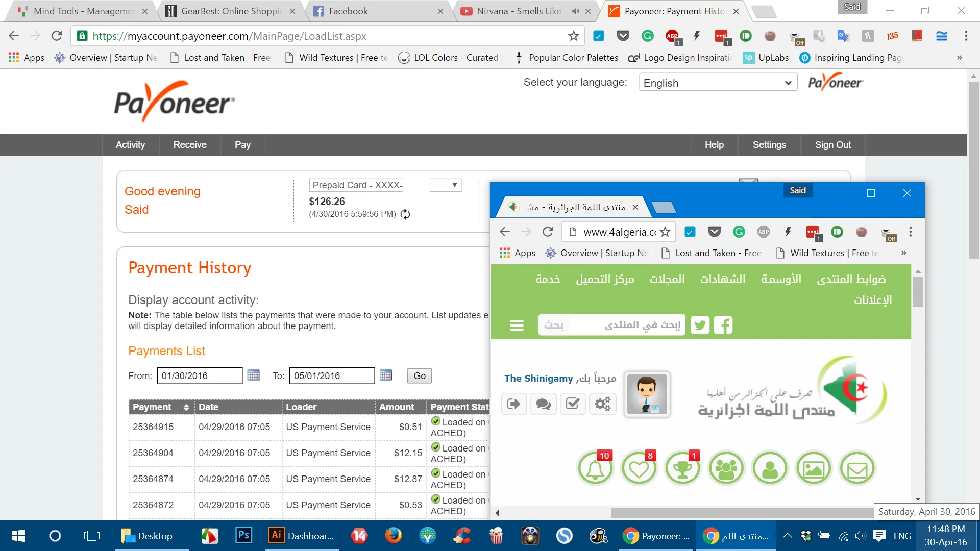Viewport: 980px width, 551px height.
Task: Click the forum envelope messages icon
Action: pyautogui.click(x=857, y=468)
